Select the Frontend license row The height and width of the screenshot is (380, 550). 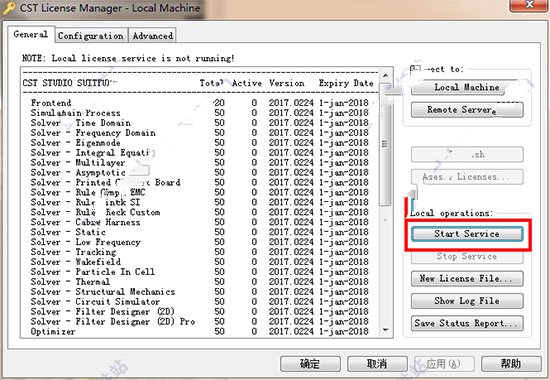200,103
